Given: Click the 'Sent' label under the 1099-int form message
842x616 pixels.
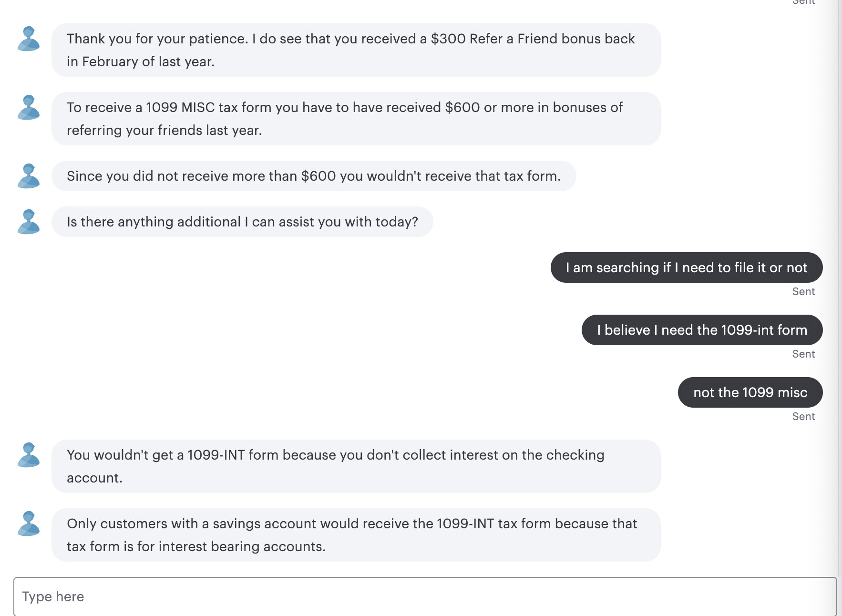Looking at the screenshot, I should pyautogui.click(x=804, y=354).
